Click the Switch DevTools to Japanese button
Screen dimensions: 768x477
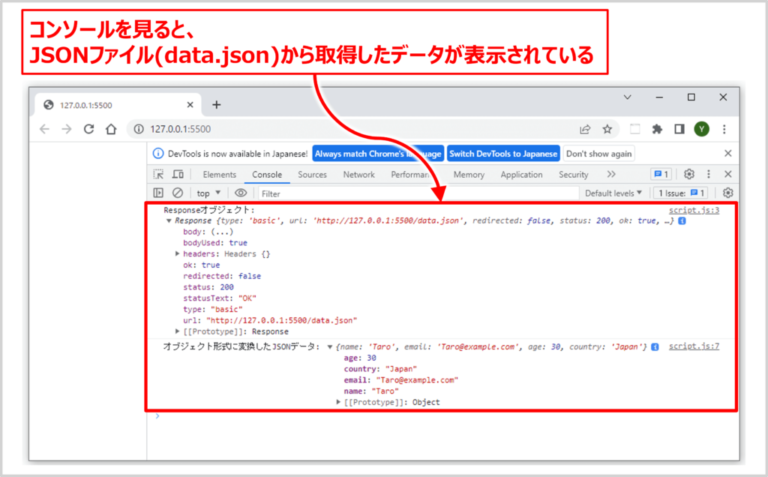coord(502,153)
